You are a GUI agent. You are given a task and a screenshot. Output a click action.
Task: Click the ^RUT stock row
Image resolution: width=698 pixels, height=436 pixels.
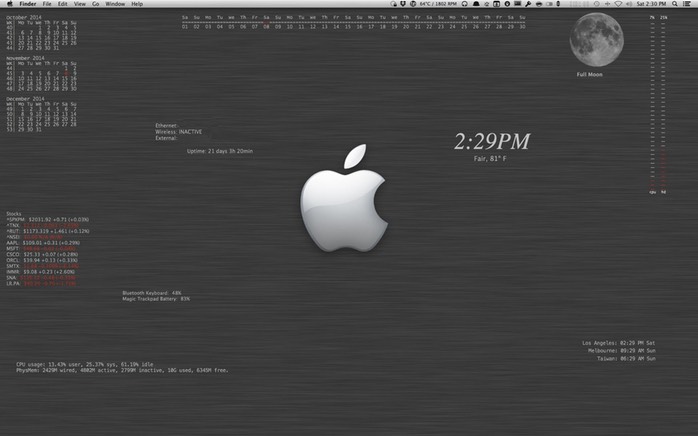[48, 231]
